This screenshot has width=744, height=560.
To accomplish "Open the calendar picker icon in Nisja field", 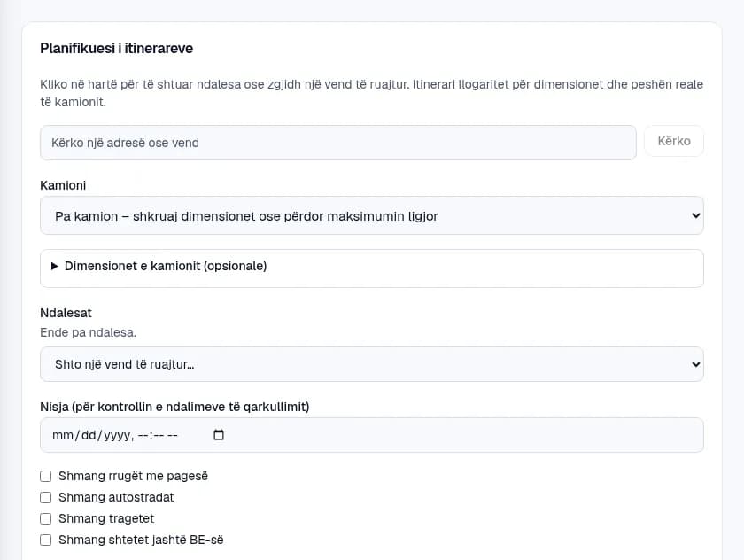I will coord(218,435).
